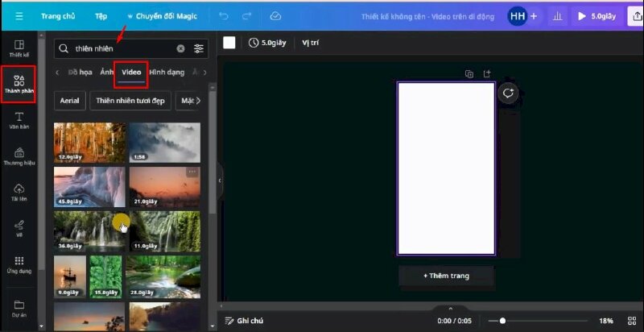Open the Thiết kế design panel
The image size is (644, 332).
19,48
